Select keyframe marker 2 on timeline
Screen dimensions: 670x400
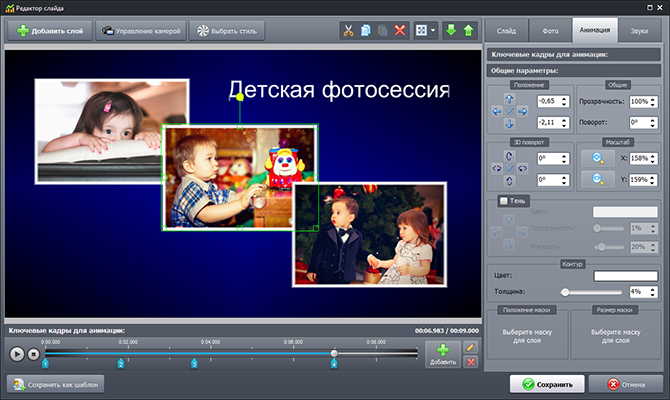point(120,363)
